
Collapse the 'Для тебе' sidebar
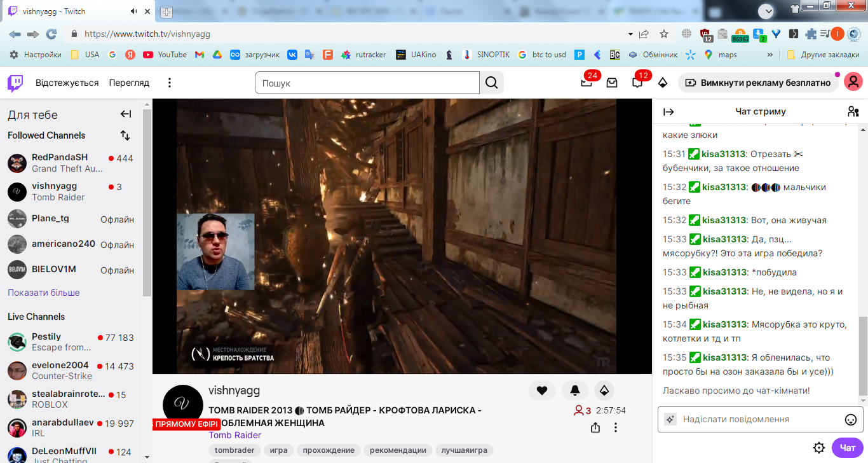point(126,114)
